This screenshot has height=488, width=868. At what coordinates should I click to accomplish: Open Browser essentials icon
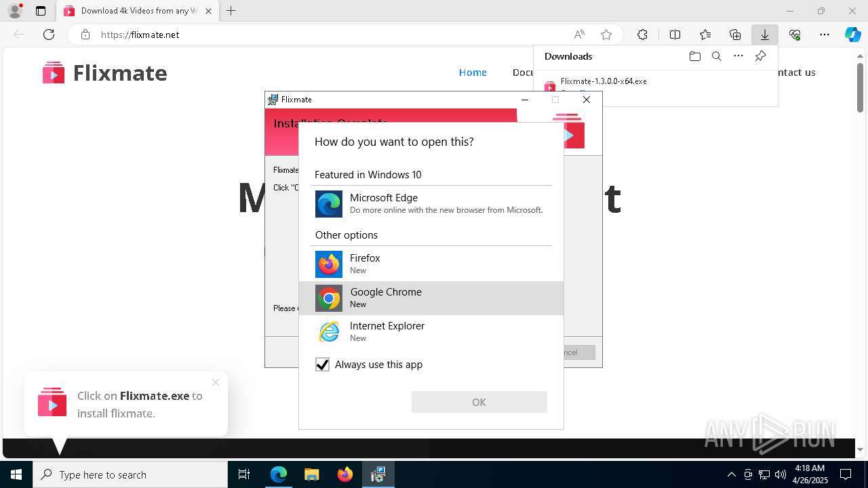[x=795, y=35]
